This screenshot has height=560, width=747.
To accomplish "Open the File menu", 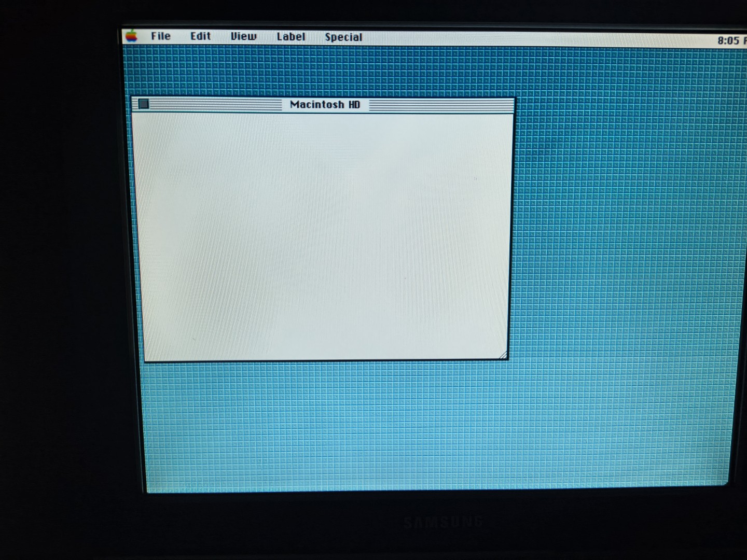I will 160,36.
